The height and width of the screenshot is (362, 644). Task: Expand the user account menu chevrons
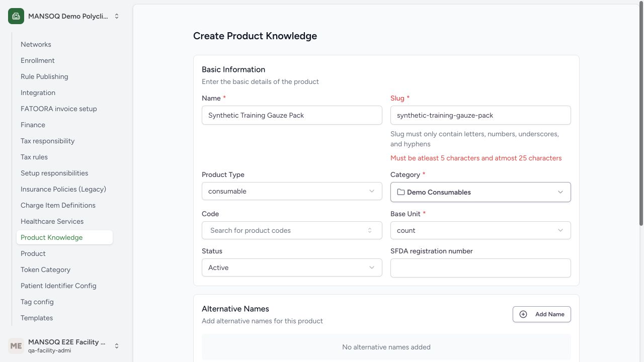(117, 346)
